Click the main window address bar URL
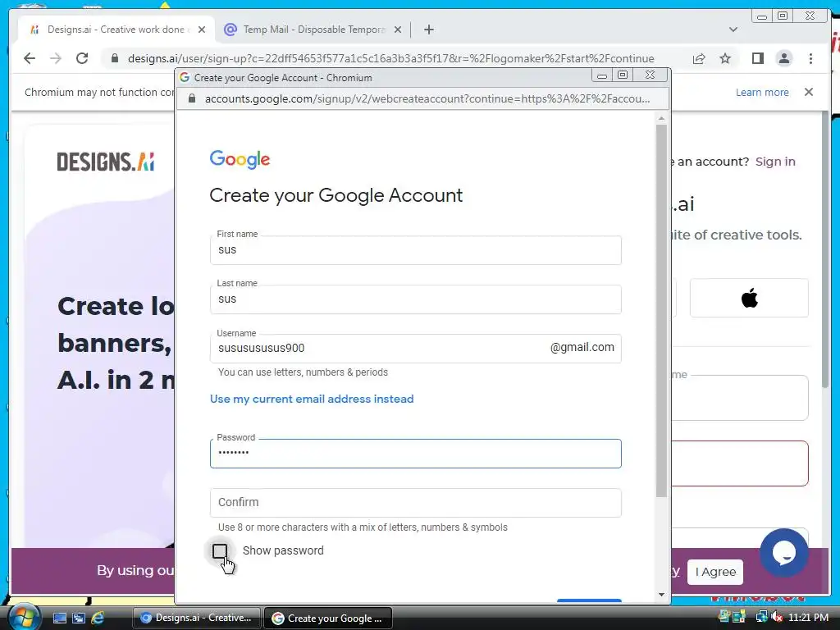The image size is (840, 630). click(391, 58)
